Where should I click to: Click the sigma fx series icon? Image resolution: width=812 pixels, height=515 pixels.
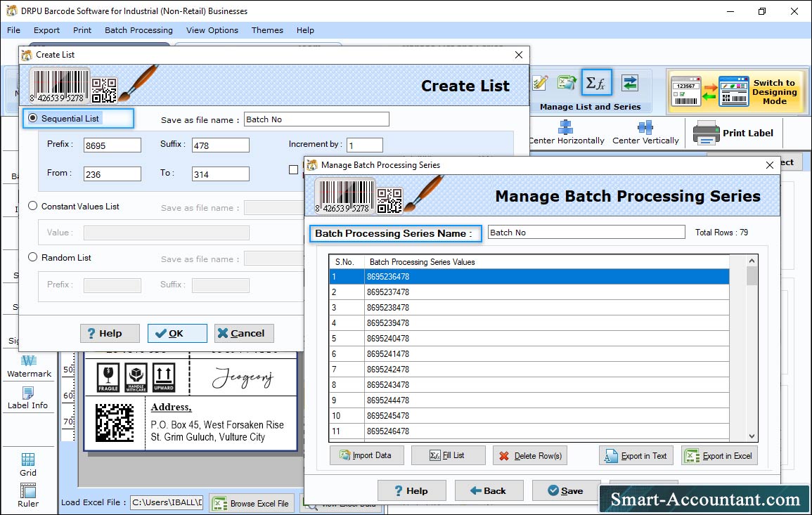[x=597, y=83]
